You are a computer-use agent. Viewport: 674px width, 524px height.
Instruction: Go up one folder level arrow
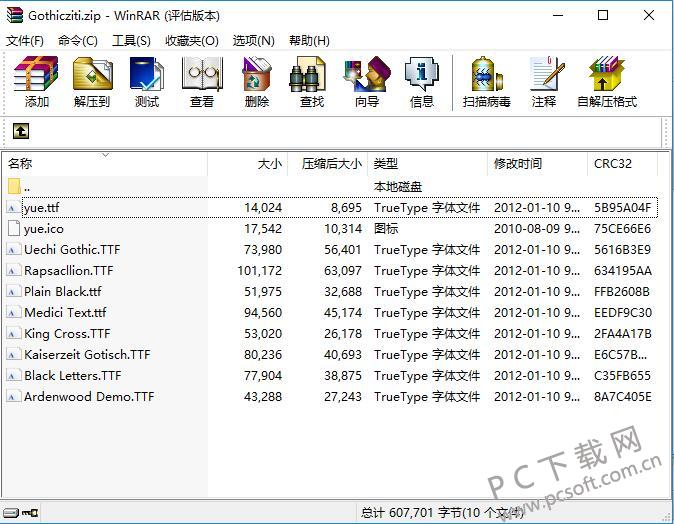coord(21,131)
